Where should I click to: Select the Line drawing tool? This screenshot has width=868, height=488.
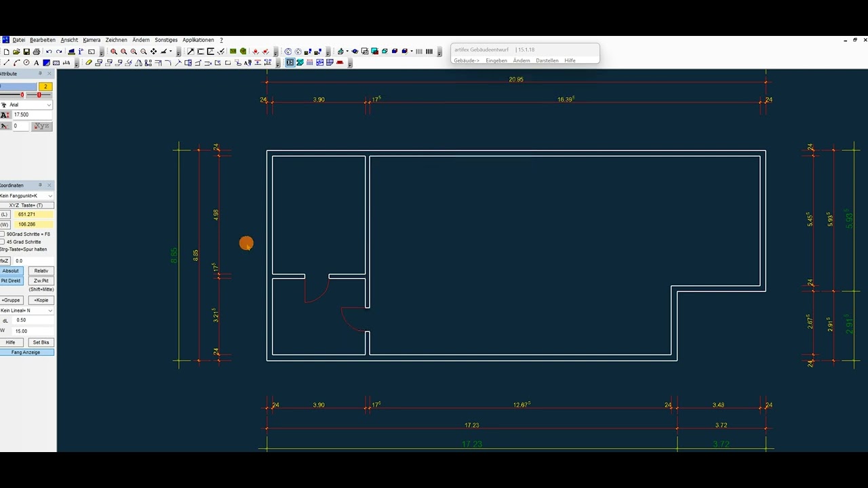7,62
